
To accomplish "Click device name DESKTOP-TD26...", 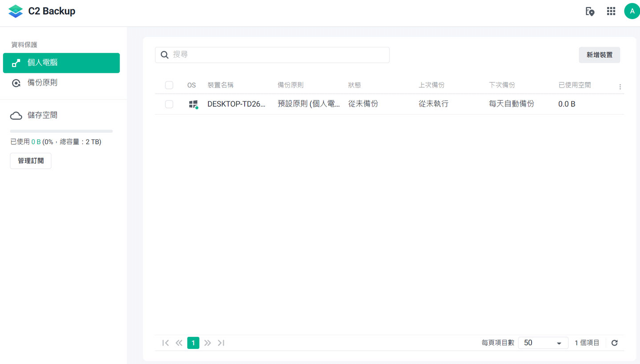I will (236, 104).
